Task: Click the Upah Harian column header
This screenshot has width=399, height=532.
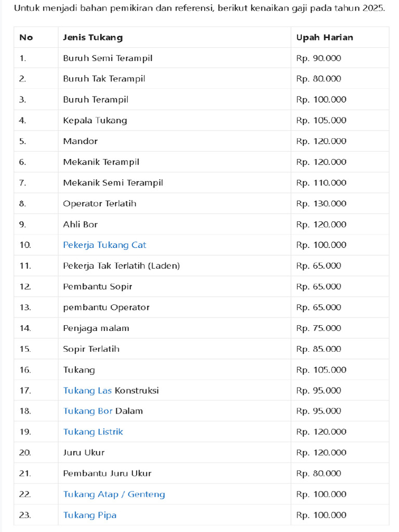Action: [325, 37]
